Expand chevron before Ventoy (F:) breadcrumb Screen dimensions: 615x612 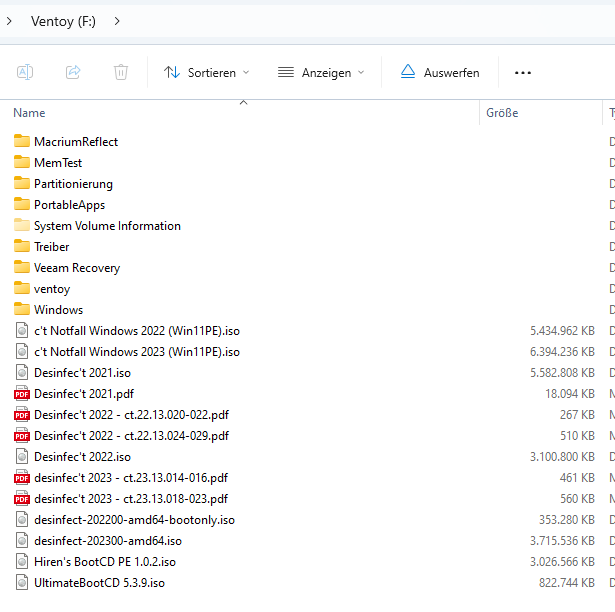pos(9,21)
